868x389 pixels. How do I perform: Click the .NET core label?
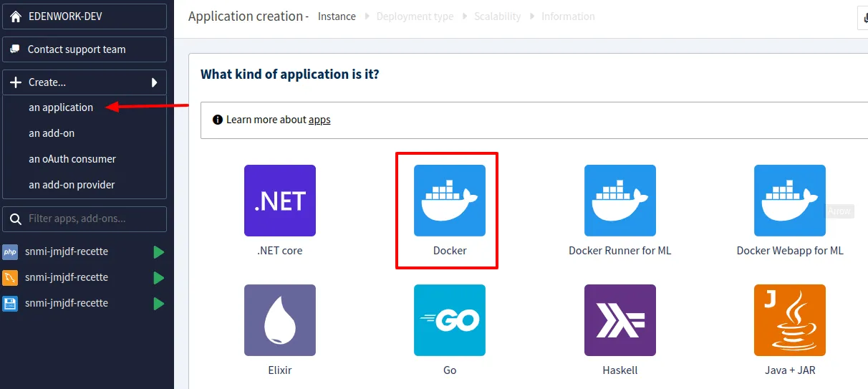point(280,251)
